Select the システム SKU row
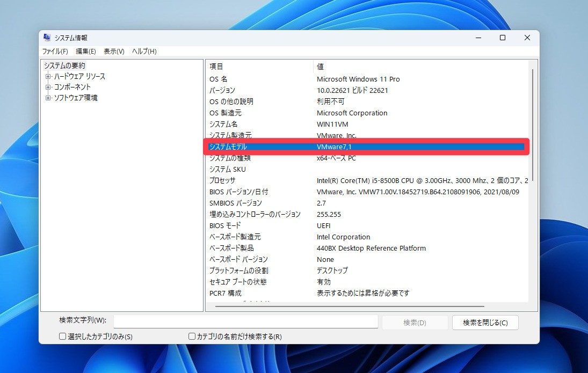This screenshot has height=373, width=588. click(367, 170)
